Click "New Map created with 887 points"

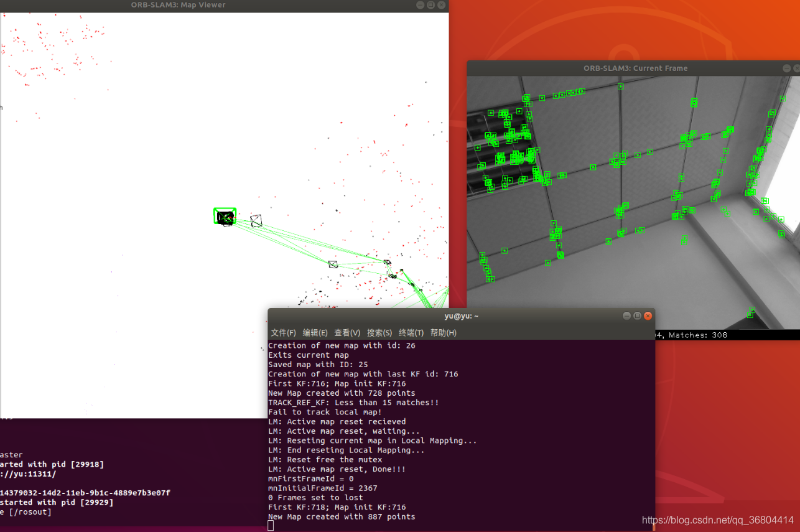(342, 516)
